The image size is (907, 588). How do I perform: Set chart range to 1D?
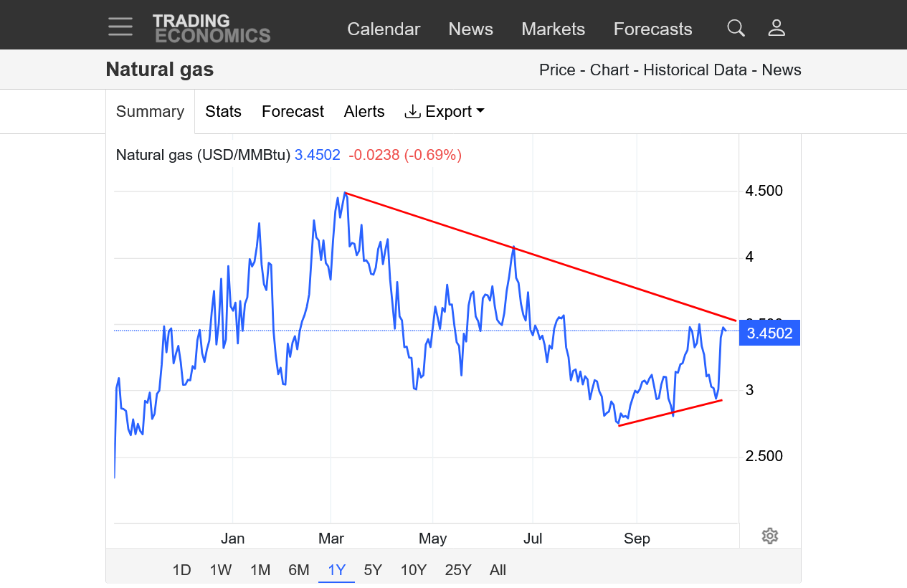181,570
